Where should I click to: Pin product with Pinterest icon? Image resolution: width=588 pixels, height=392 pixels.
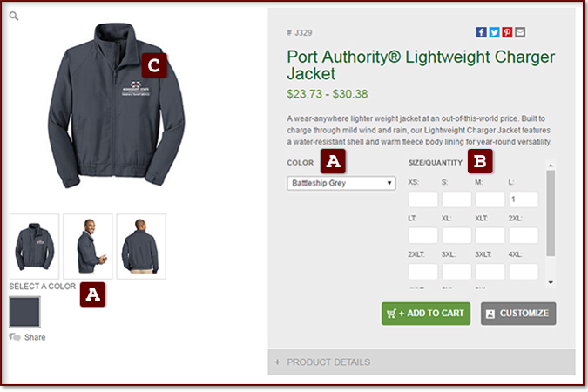(x=507, y=32)
